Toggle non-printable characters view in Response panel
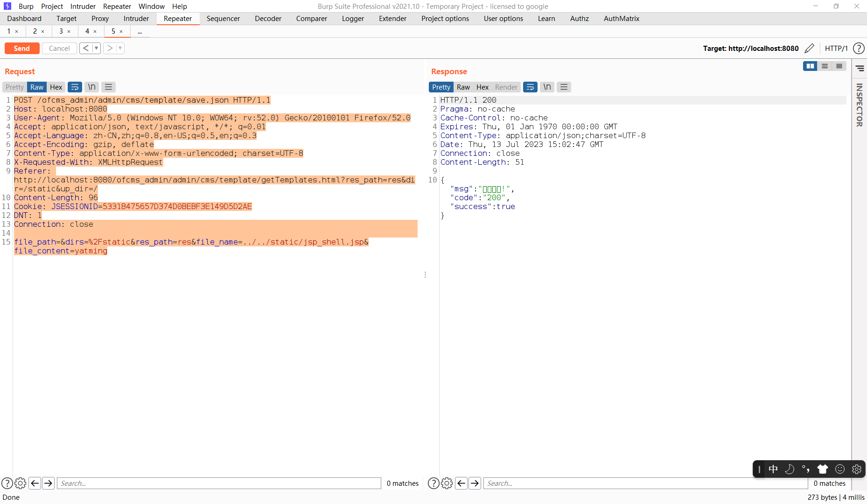Viewport: 867px width, 504px height. [x=546, y=87]
